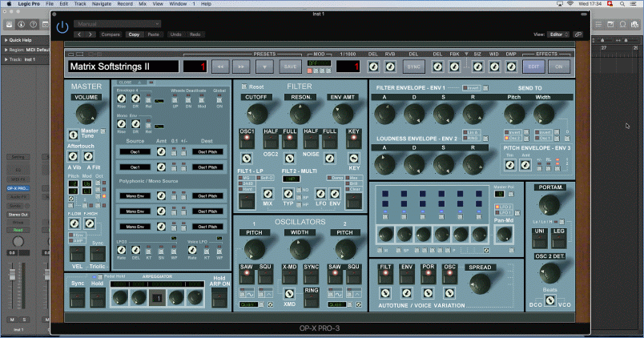644x338 pixels.
Task: Click the filter Reset checkbox
Action: click(x=244, y=87)
